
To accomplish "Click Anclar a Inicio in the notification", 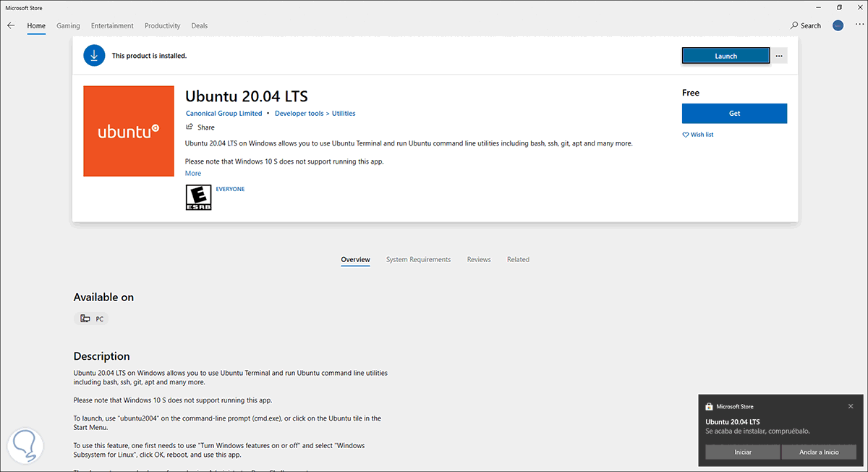I will pyautogui.click(x=820, y=452).
